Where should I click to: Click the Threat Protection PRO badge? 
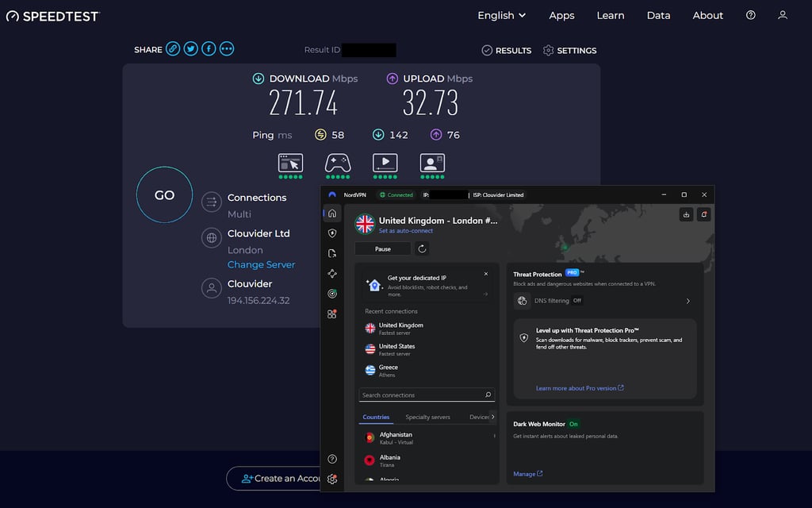[573, 273]
